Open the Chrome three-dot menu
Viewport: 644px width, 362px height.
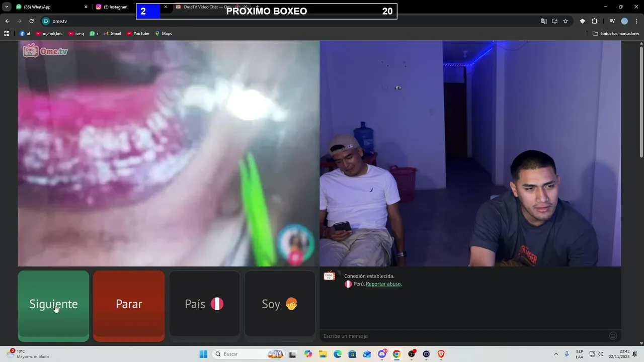(636, 21)
